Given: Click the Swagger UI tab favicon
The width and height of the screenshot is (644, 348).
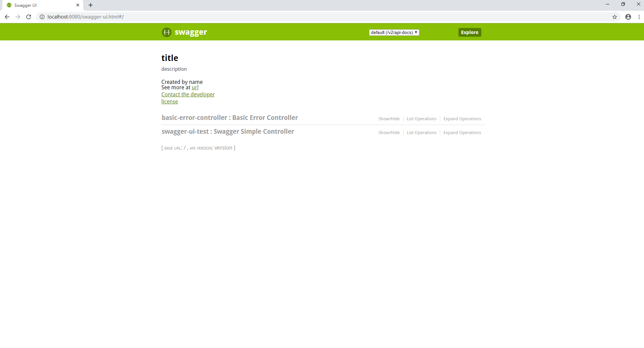Looking at the screenshot, I should pos(9,5).
